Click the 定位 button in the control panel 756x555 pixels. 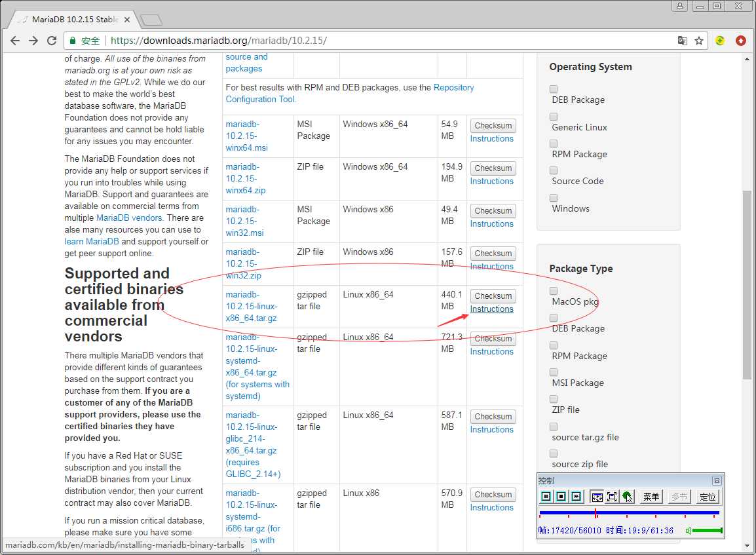(708, 497)
